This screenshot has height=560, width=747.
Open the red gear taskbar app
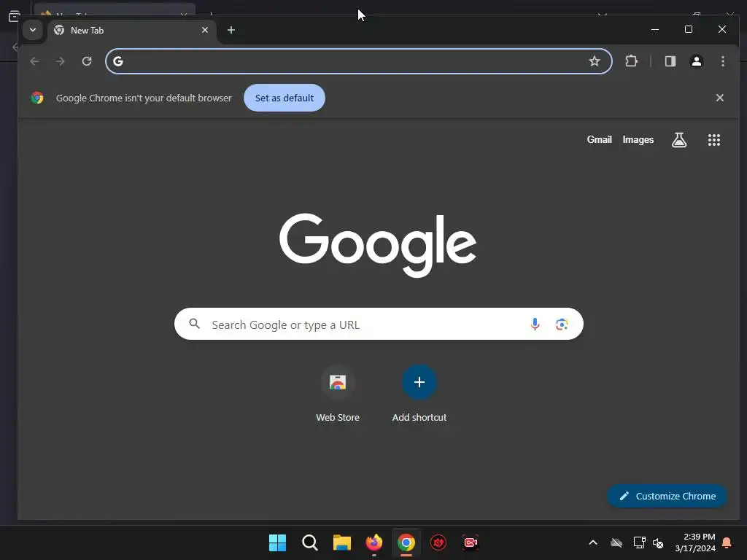coord(438,542)
